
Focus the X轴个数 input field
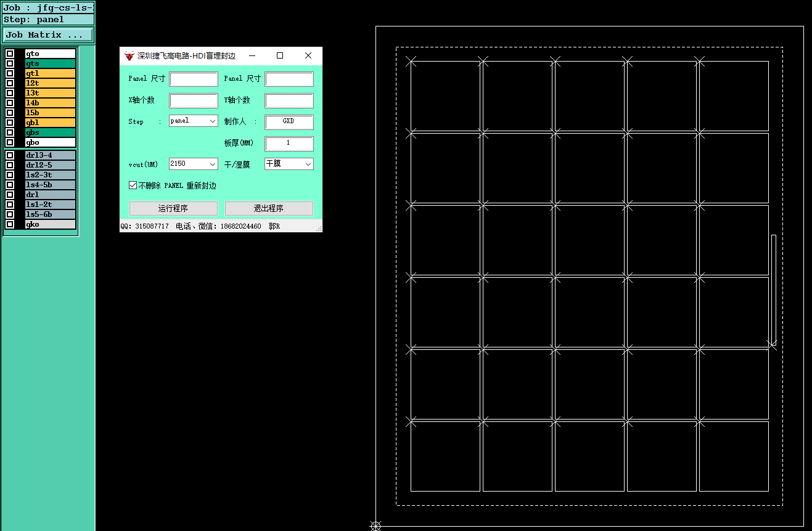[194, 100]
